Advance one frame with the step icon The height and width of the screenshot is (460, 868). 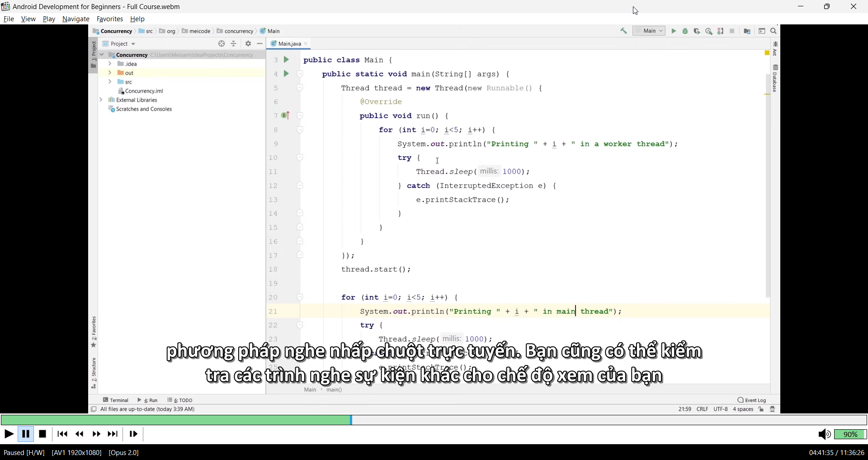click(133, 434)
